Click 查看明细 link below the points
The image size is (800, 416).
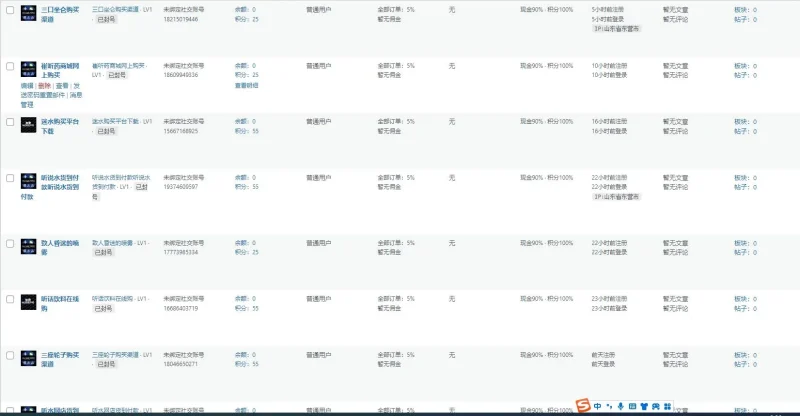pyautogui.click(x=246, y=85)
